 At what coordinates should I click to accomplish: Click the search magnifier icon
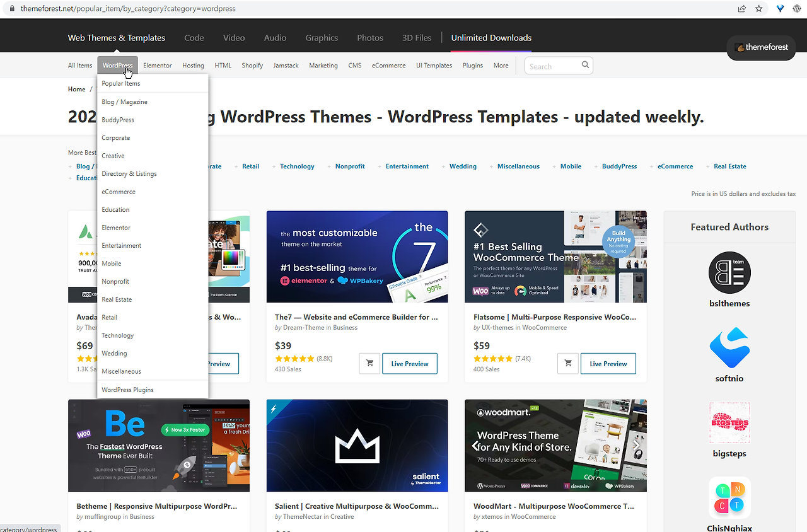pos(585,65)
